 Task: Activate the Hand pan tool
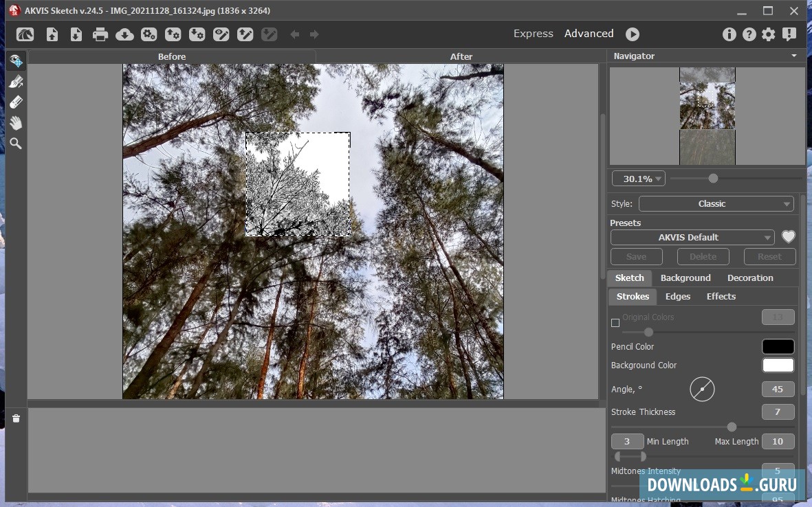16,123
